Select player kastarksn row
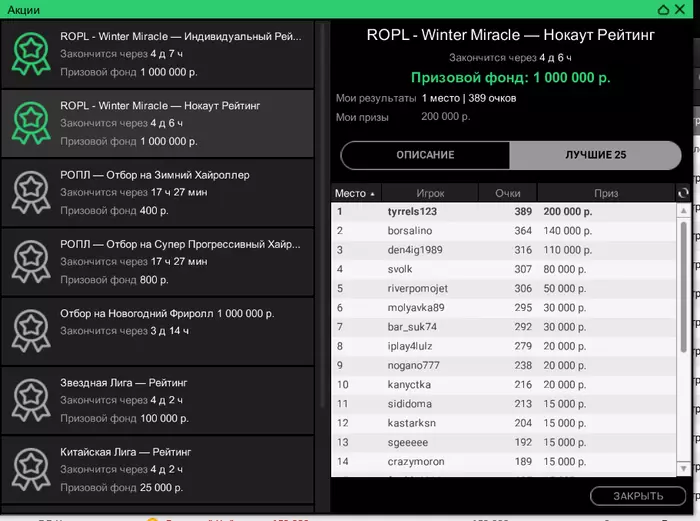700x521 pixels. 504,423
